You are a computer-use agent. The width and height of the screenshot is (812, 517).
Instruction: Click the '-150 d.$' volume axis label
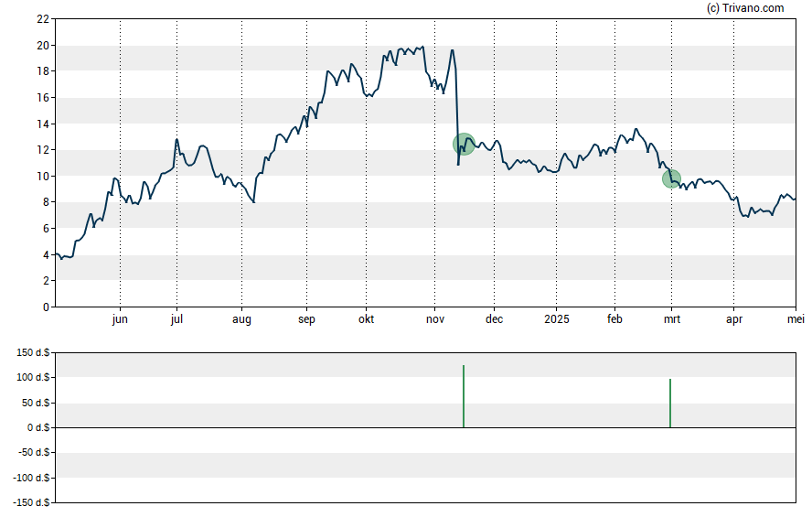point(32,503)
